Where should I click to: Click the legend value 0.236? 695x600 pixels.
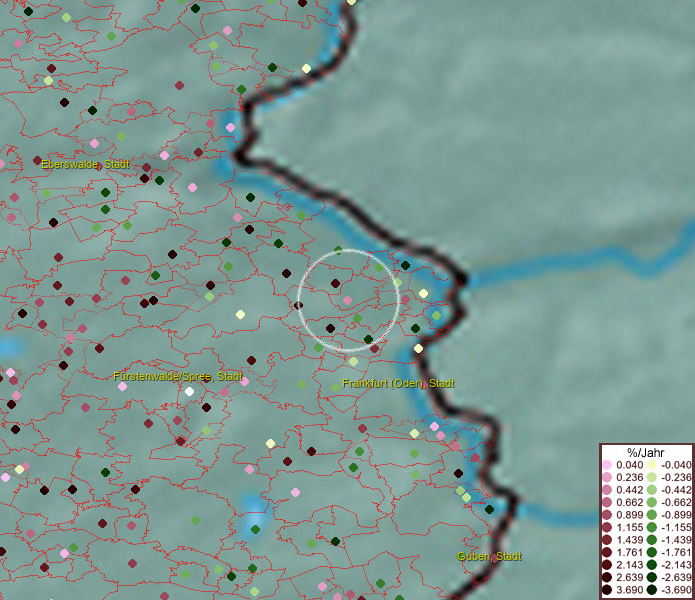[x=629, y=477]
